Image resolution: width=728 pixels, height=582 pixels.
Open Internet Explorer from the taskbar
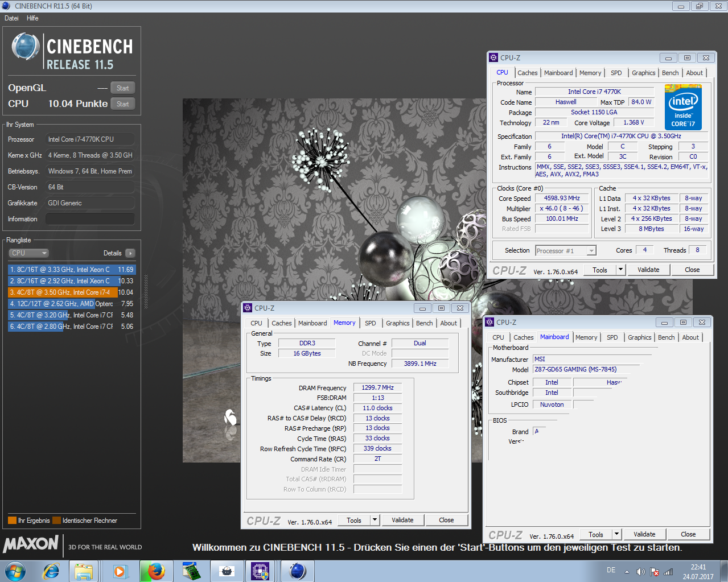[51, 571]
